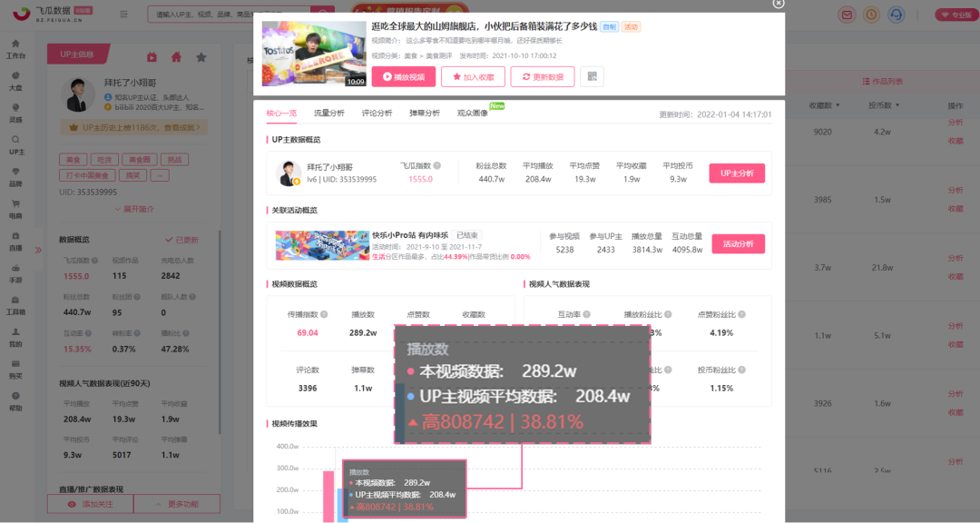Click the QR code icon next to 更新数据
The height and width of the screenshot is (523, 980).
[591, 76]
